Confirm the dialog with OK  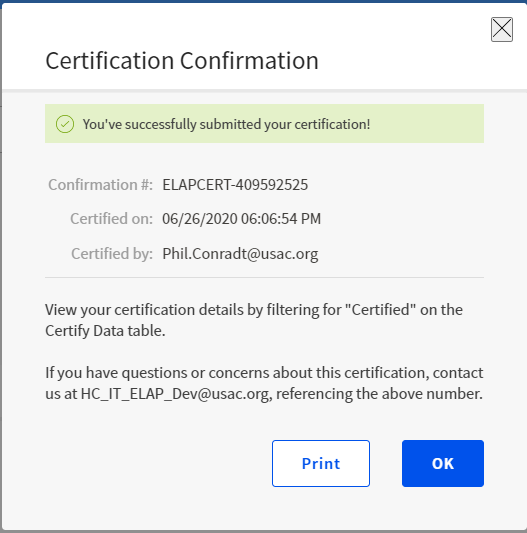(443, 463)
